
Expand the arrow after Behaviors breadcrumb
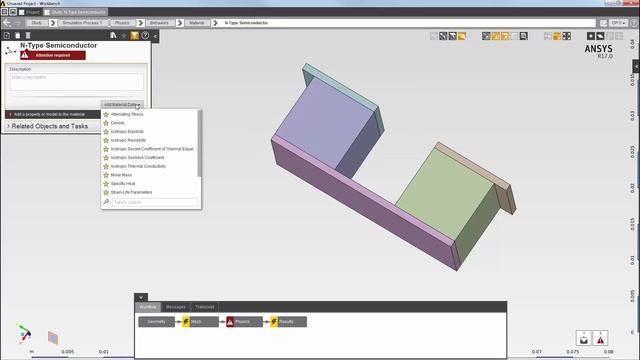(x=180, y=23)
